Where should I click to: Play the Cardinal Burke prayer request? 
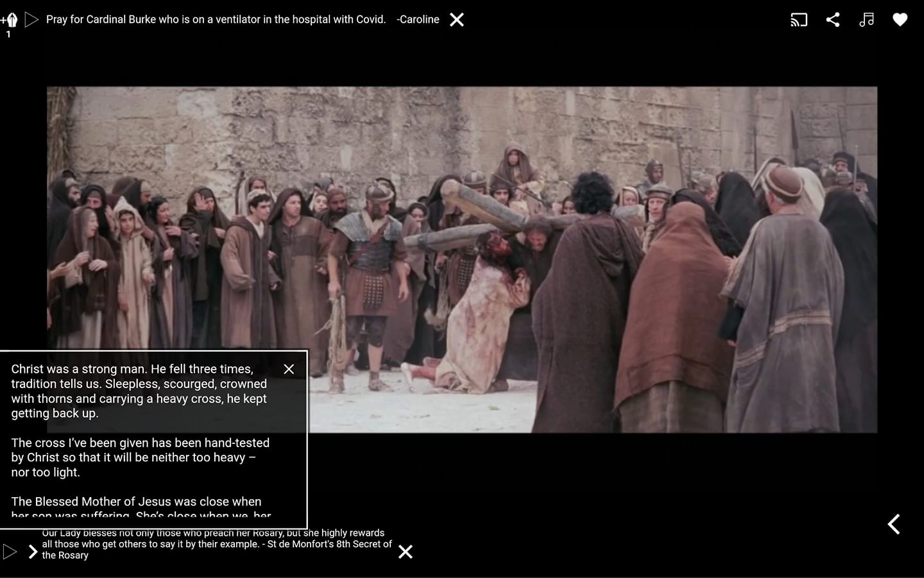(x=31, y=20)
